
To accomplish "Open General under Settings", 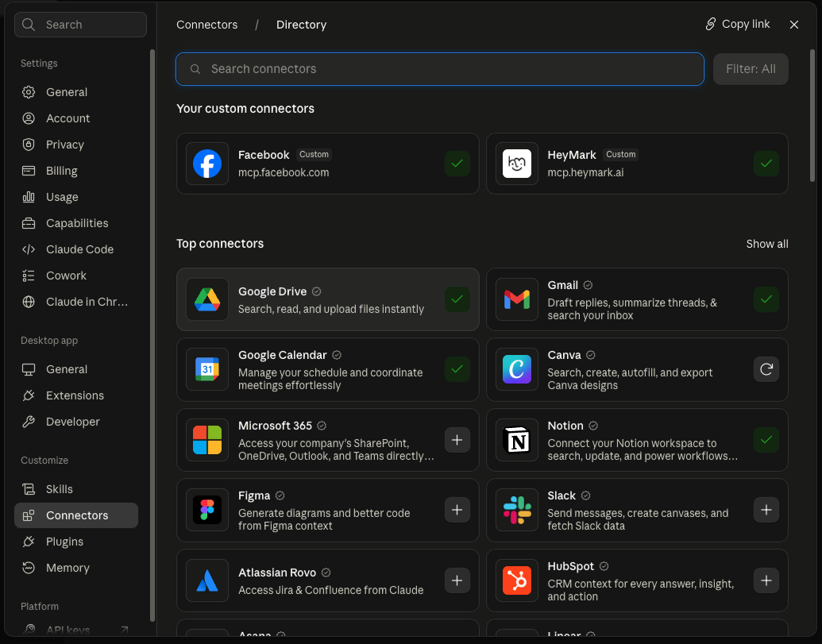I will tap(76, 92).
